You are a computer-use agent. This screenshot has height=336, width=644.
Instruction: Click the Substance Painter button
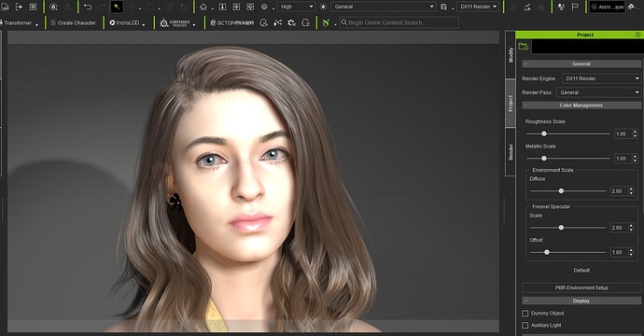(x=175, y=23)
